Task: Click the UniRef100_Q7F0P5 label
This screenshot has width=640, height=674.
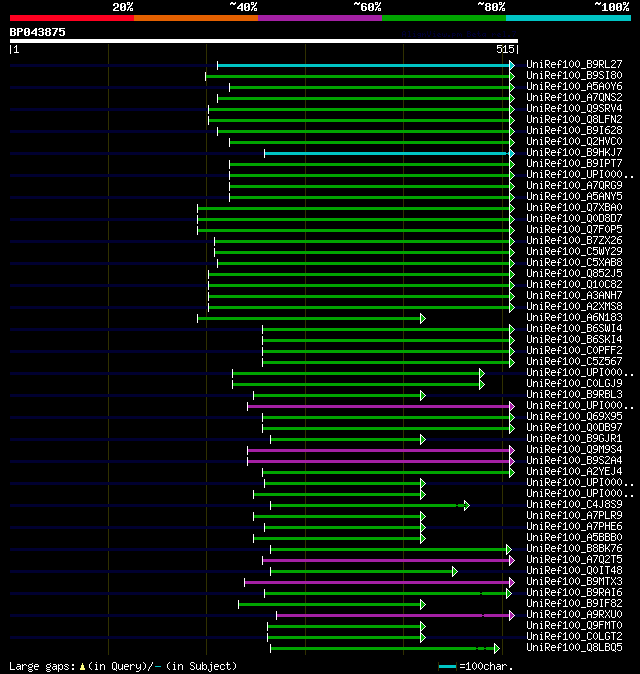Action: (574, 230)
